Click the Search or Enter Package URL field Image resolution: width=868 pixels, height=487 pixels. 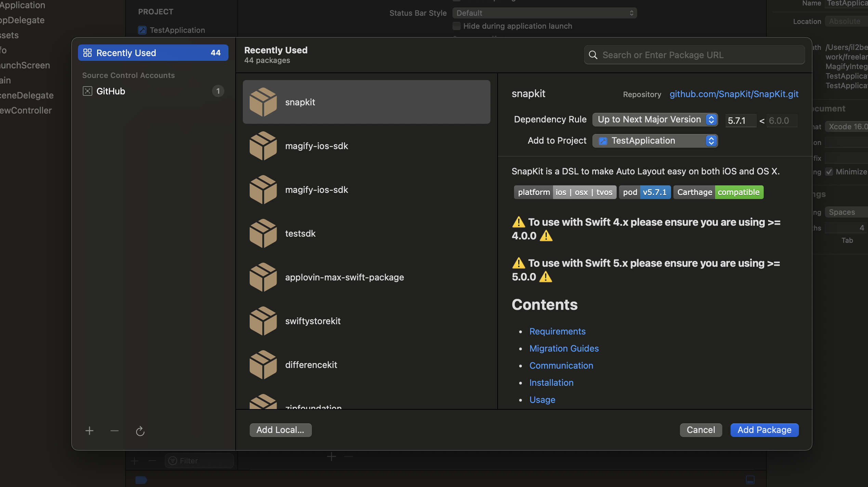coord(695,55)
